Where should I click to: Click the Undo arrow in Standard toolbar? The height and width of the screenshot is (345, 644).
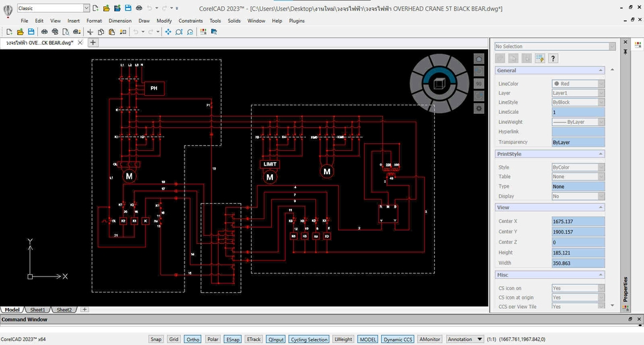coord(136,31)
